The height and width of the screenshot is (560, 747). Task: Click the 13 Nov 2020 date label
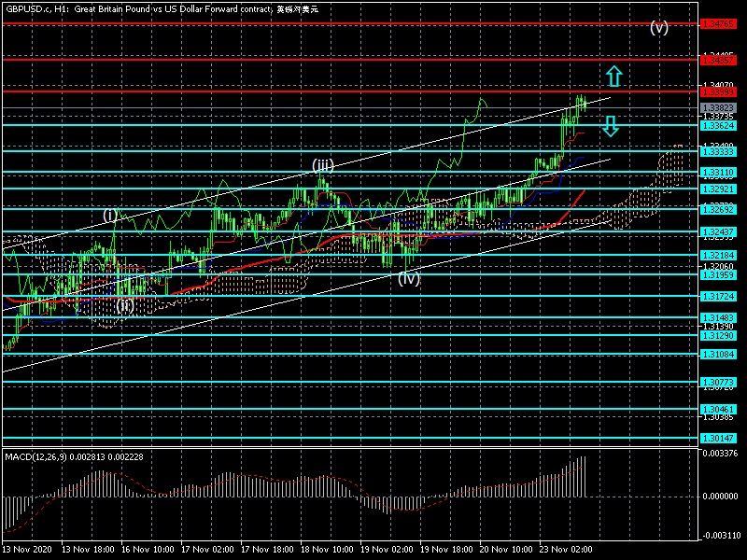[x=26, y=551]
